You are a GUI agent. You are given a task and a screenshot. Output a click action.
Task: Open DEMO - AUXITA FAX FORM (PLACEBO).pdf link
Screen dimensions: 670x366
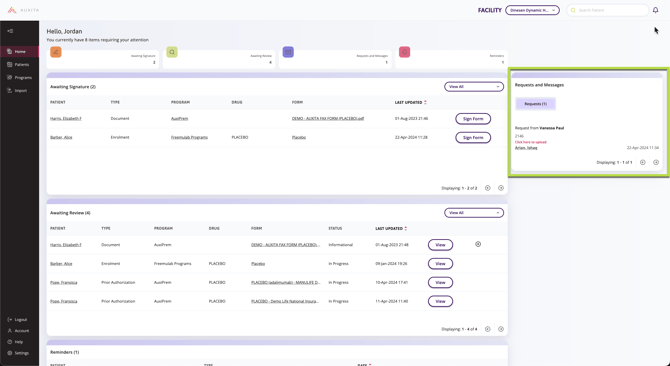pos(328,119)
